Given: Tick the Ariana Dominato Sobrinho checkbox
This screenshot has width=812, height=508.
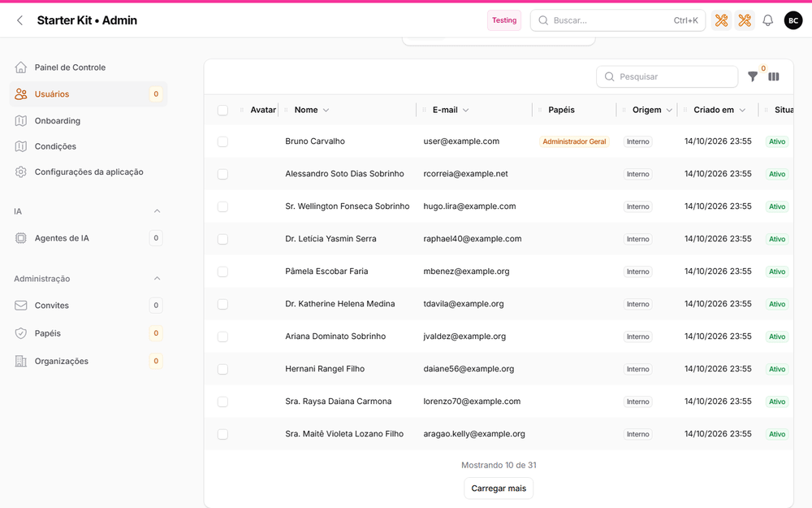Looking at the screenshot, I should pos(222,336).
